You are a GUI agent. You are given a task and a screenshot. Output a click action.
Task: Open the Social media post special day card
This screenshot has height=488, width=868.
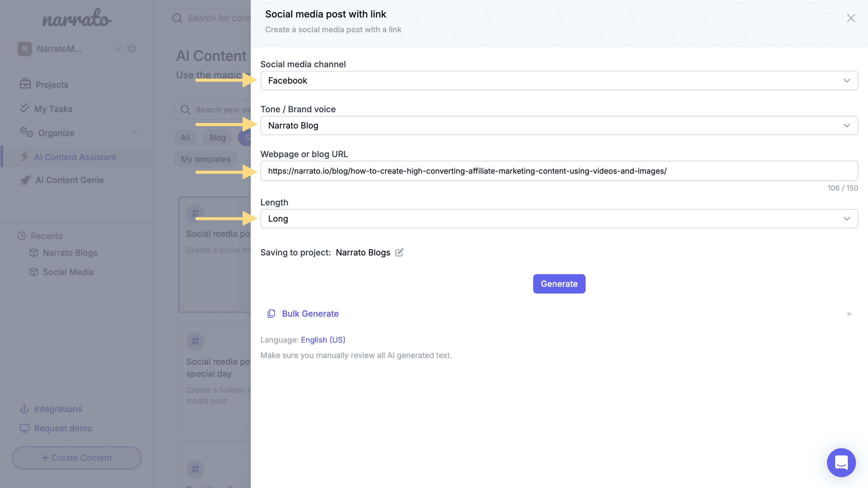tap(215, 383)
